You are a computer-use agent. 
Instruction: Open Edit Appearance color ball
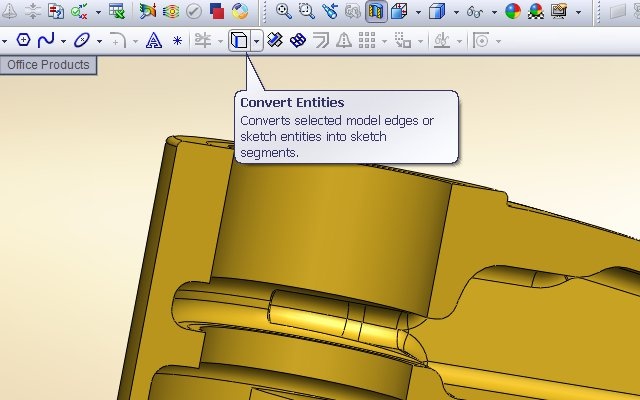pyautogui.click(x=513, y=11)
